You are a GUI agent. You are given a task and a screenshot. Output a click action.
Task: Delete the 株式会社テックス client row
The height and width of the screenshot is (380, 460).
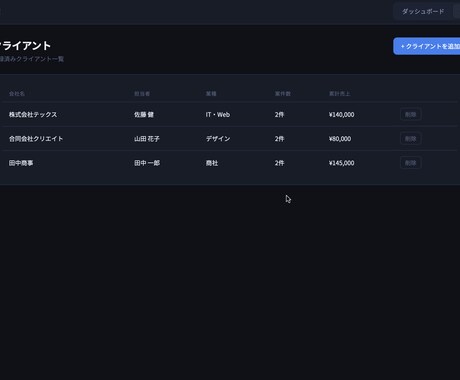(411, 114)
